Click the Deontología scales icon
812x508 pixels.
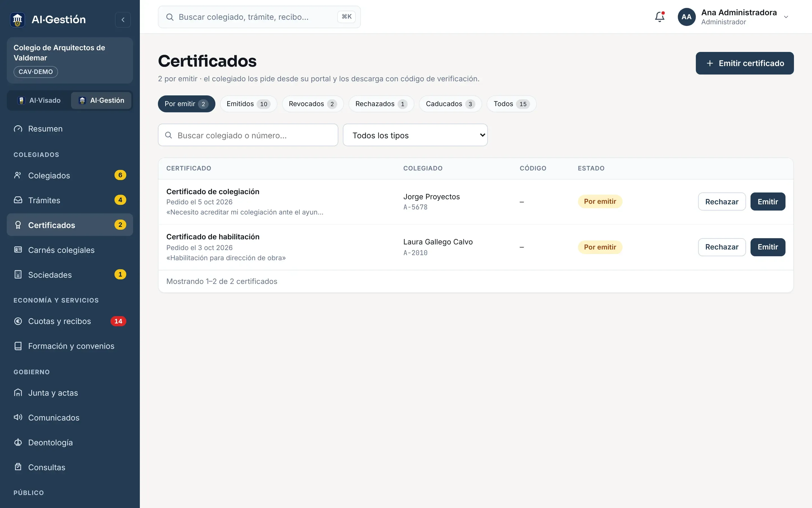point(18,443)
